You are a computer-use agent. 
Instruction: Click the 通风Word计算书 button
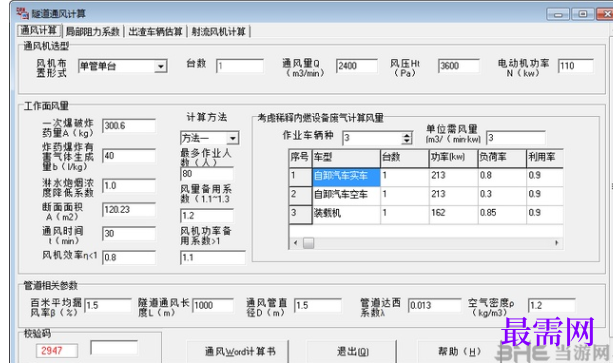(238, 352)
